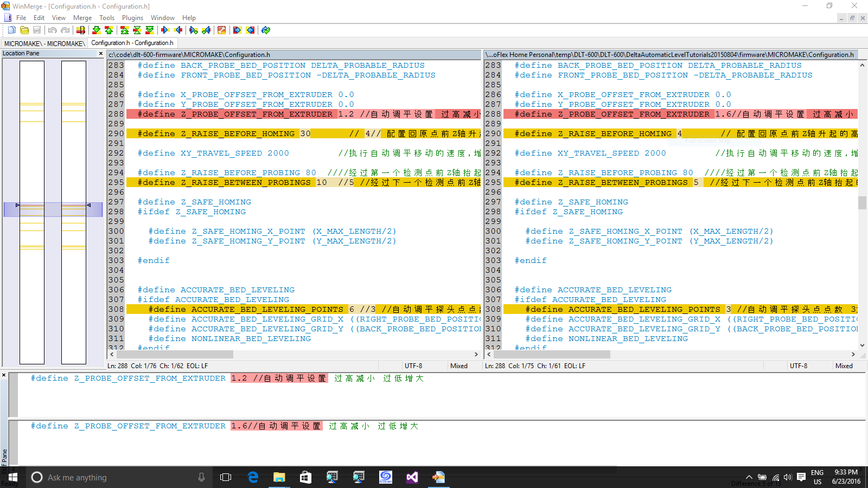Click the Previous Difference green up arrow
Screen dimensions: 868x488
click(x=109, y=30)
